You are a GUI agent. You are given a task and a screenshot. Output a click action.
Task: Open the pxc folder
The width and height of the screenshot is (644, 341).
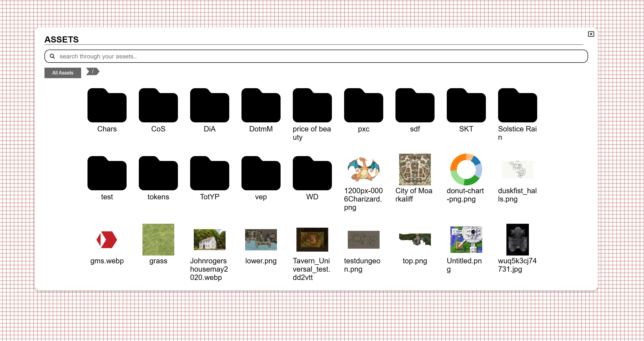pyautogui.click(x=363, y=106)
